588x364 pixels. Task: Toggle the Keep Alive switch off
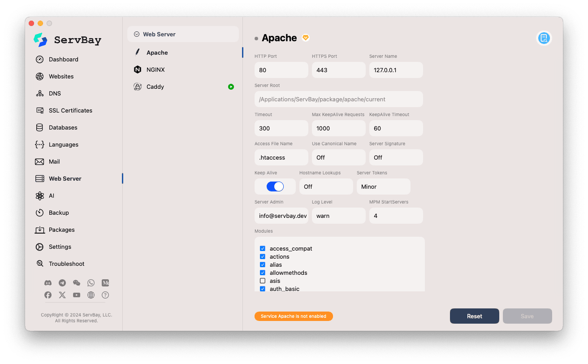274,186
